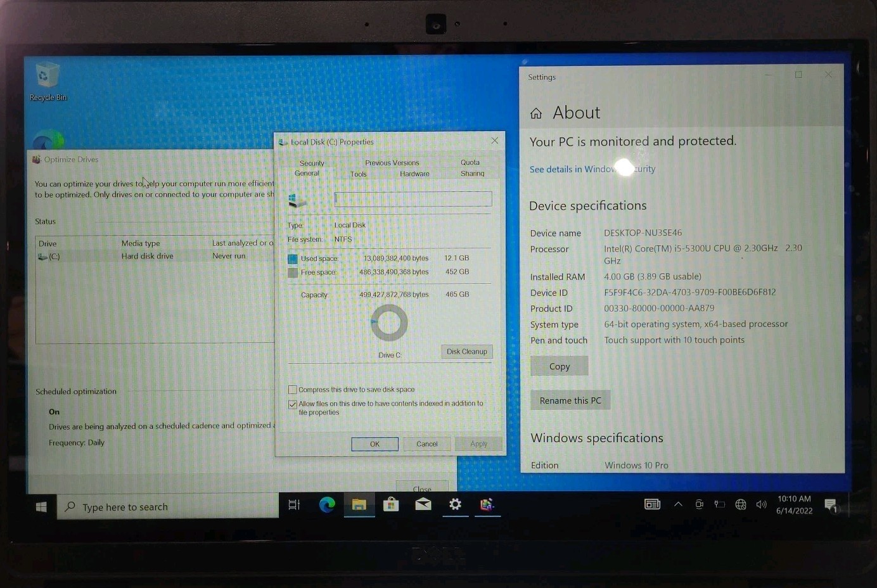This screenshot has height=588, width=877.
Task: Switch to the Security tab
Action: 312,163
